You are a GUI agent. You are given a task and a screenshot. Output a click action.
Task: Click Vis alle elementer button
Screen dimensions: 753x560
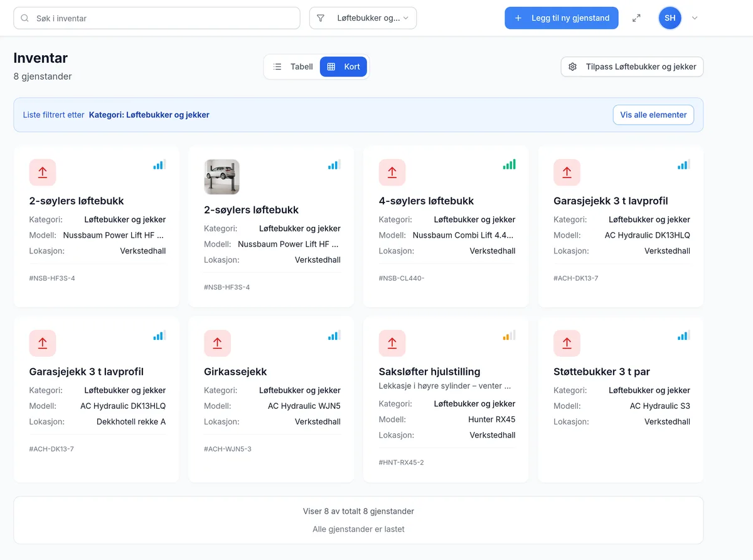point(653,115)
